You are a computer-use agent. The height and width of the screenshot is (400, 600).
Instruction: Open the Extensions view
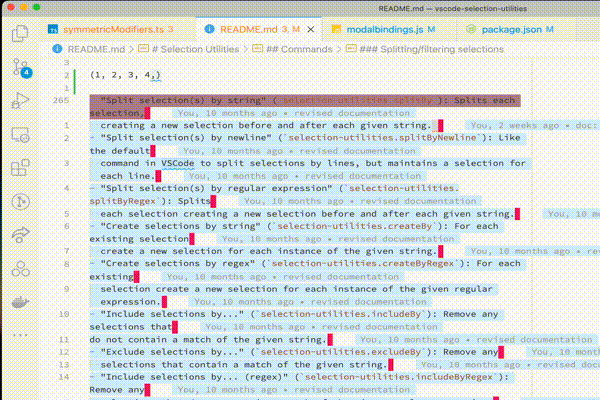(x=20, y=168)
